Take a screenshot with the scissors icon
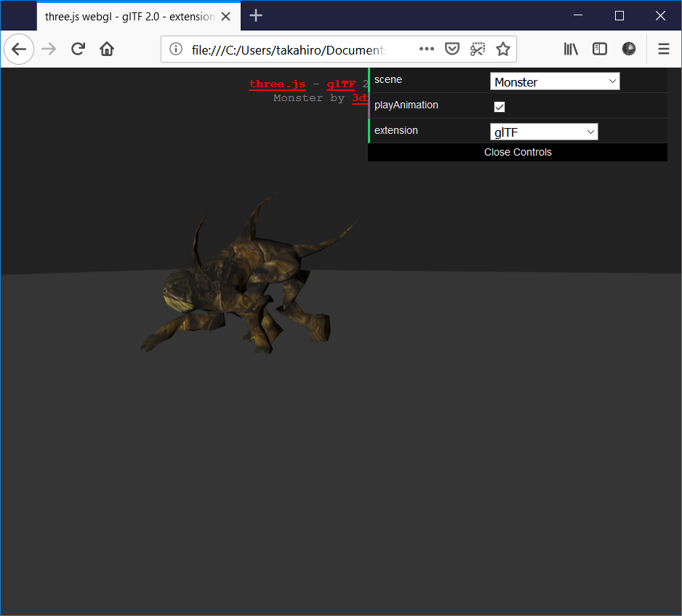This screenshot has width=682, height=616. tap(478, 49)
